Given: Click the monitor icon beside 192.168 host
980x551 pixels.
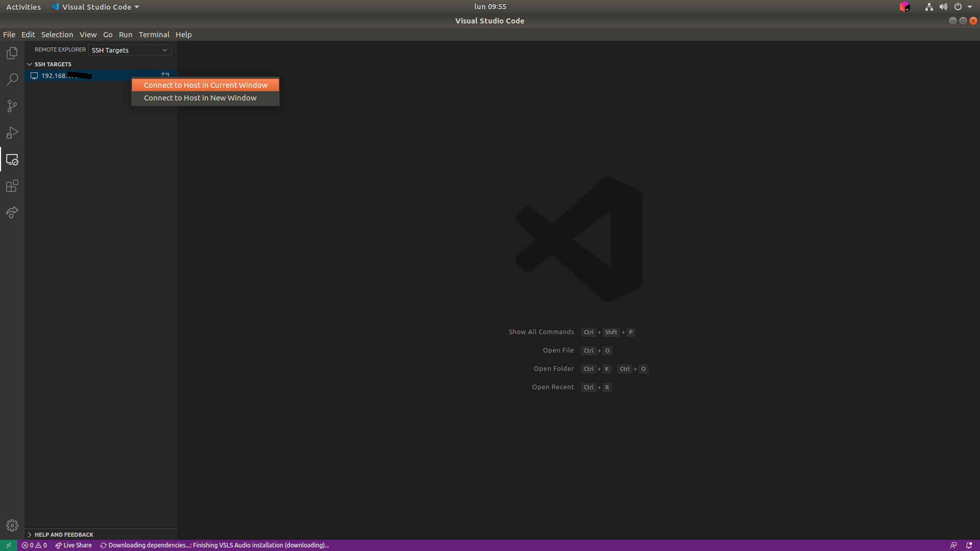Looking at the screenshot, I should [x=34, y=76].
